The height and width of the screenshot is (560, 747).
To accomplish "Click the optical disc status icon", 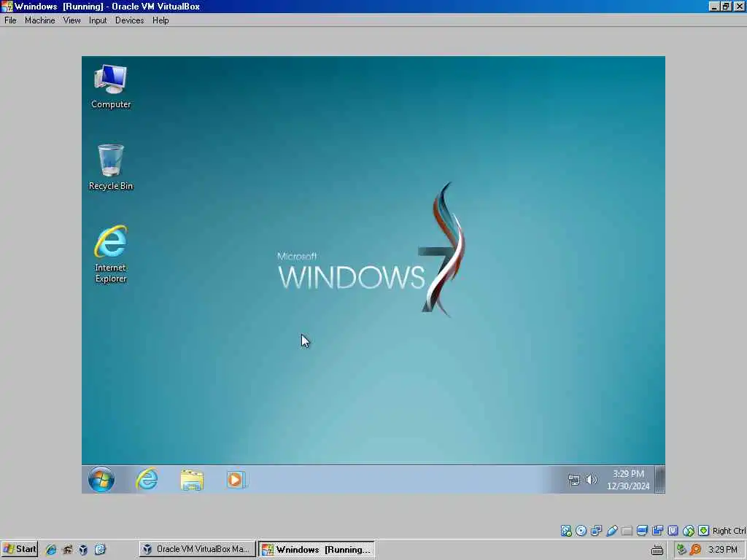I will point(581,531).
